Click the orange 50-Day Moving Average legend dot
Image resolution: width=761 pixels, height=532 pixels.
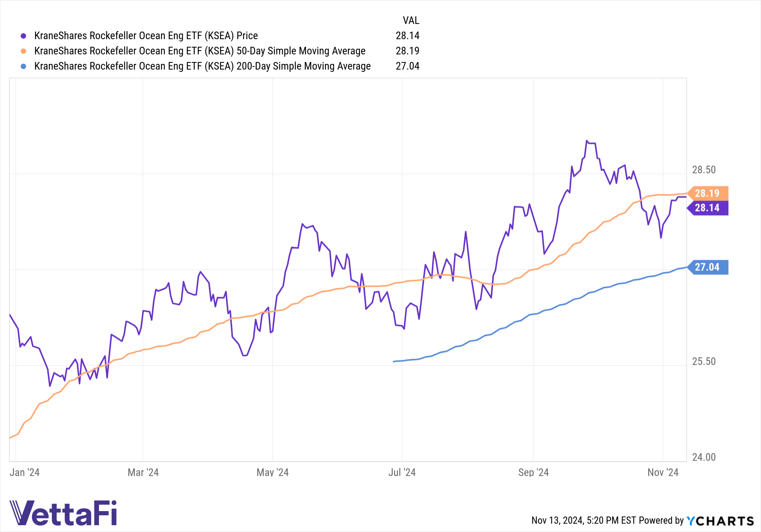(24, 51)
